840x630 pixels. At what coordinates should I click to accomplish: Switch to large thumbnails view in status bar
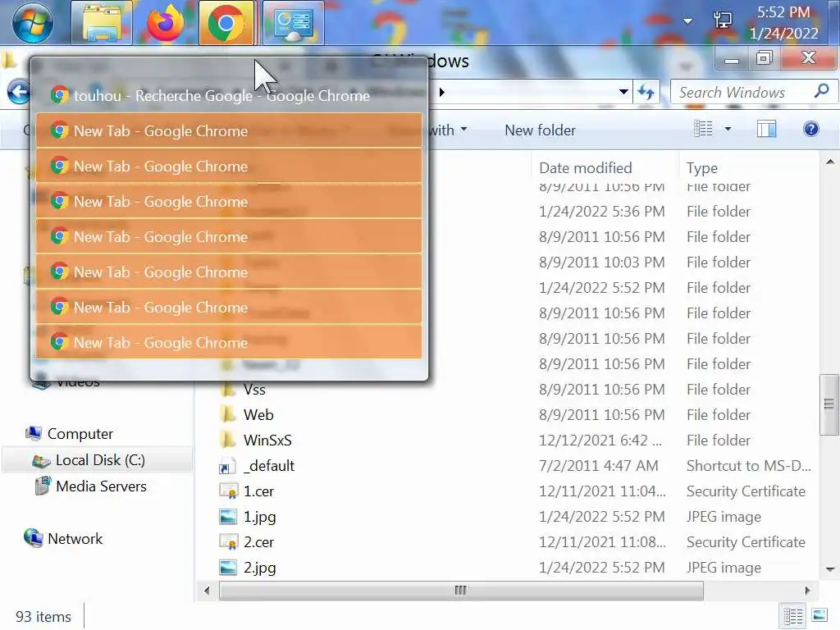click(x=819, y=615)
